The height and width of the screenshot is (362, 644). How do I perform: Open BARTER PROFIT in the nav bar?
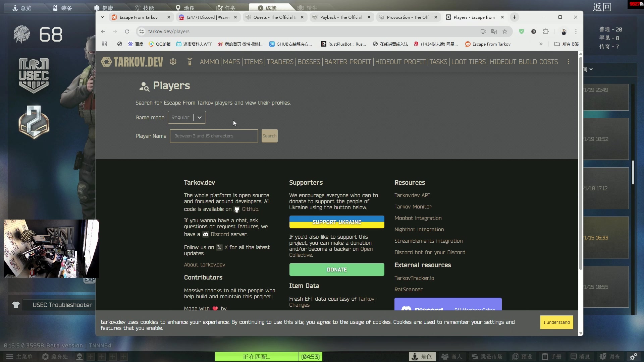click(347, 62)
